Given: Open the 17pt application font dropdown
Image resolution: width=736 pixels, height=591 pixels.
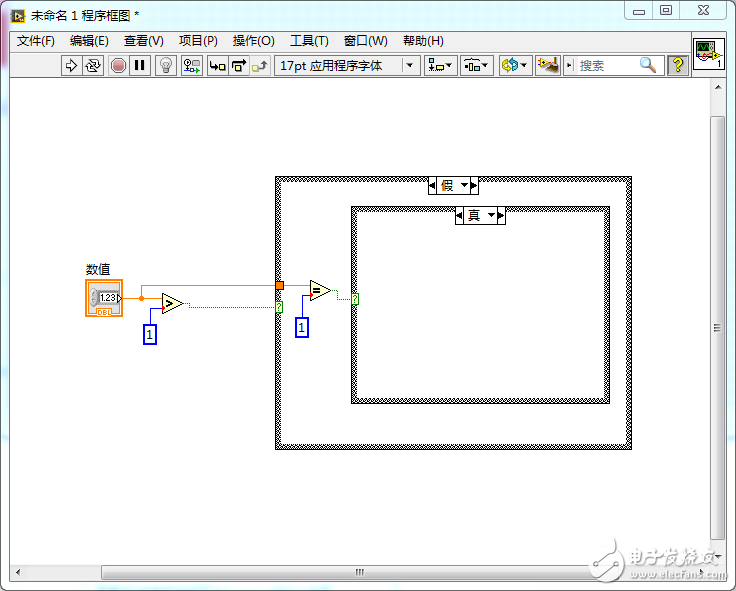Looking at the screenshot, I should click(347, 65).
